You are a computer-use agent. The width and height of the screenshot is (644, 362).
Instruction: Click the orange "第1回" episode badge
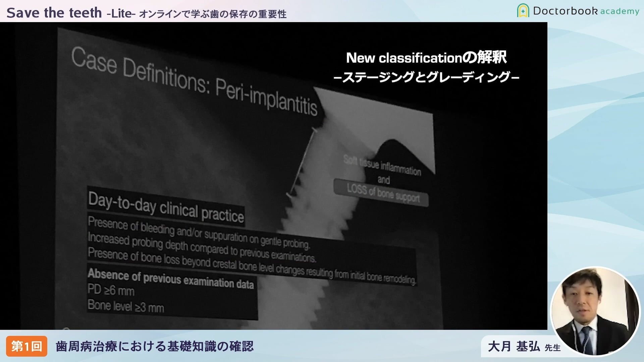pyautogui.click(x=26, y=346)
